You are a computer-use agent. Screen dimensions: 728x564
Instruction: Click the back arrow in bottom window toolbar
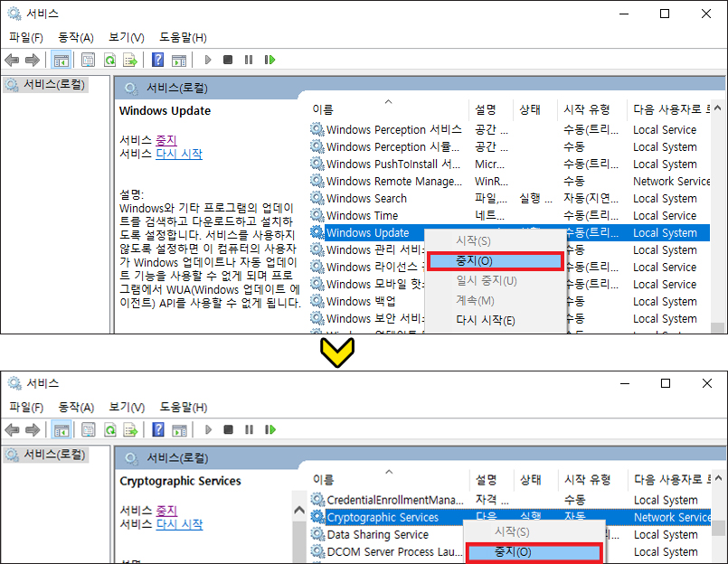12,430
